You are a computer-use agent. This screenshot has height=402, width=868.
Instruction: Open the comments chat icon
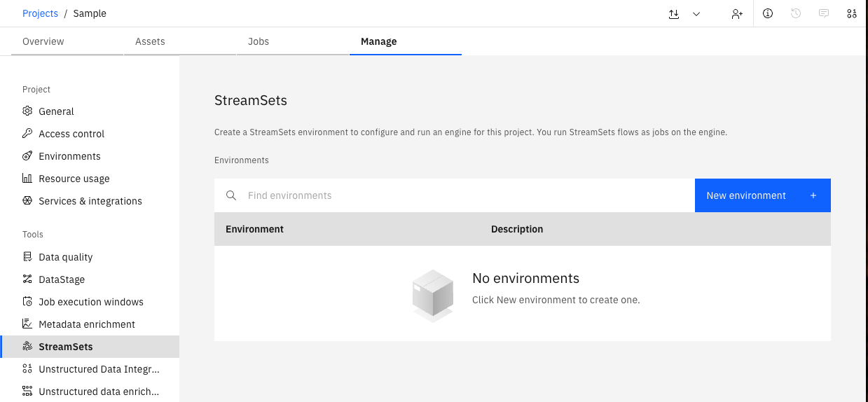824,13
